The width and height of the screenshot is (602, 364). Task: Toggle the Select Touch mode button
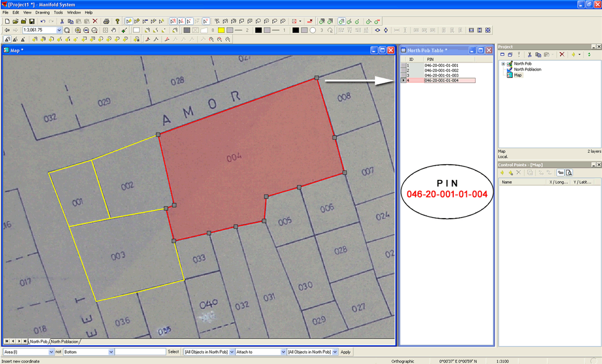tap(206, 22)
